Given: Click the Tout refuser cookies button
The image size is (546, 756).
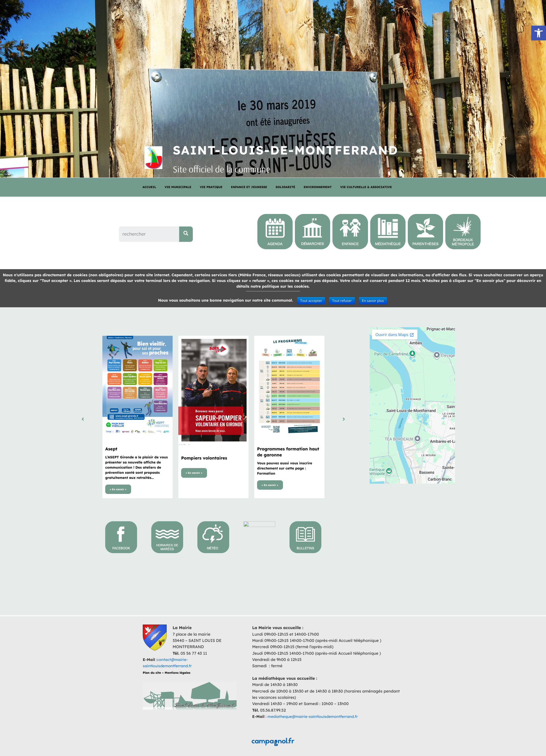Looking at the screenshot, I should (x=342, y=300).
